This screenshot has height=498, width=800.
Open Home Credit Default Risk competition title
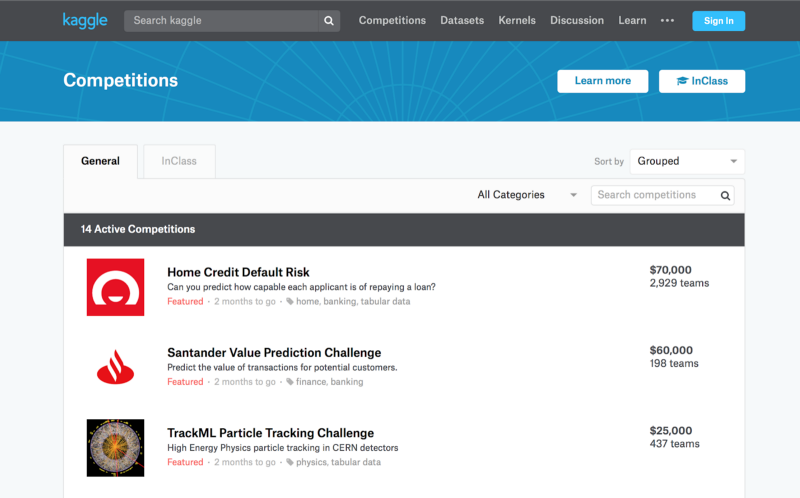tap(238, 272)
